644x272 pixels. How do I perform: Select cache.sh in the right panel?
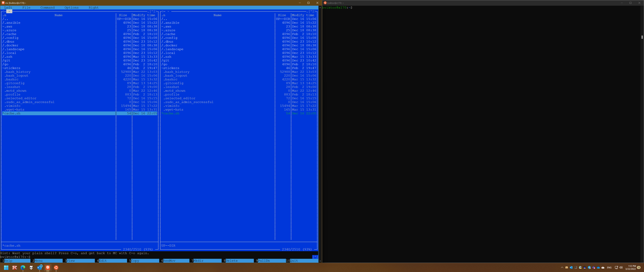[x=171, y=113]
